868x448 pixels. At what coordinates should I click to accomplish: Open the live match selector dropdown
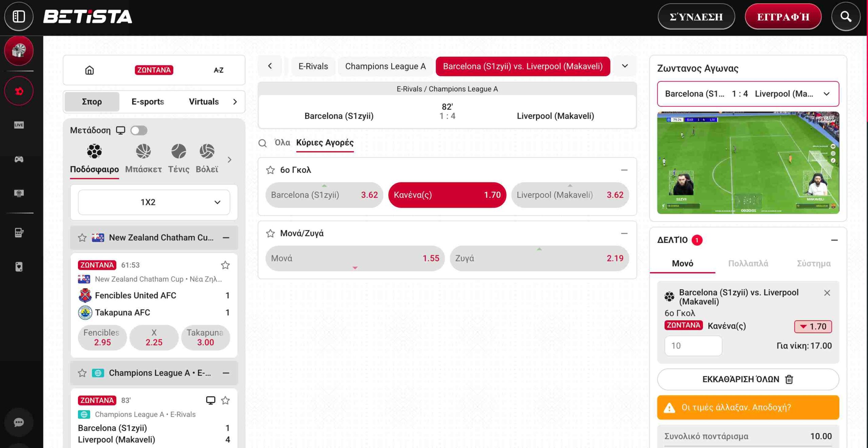coord(748,94)
